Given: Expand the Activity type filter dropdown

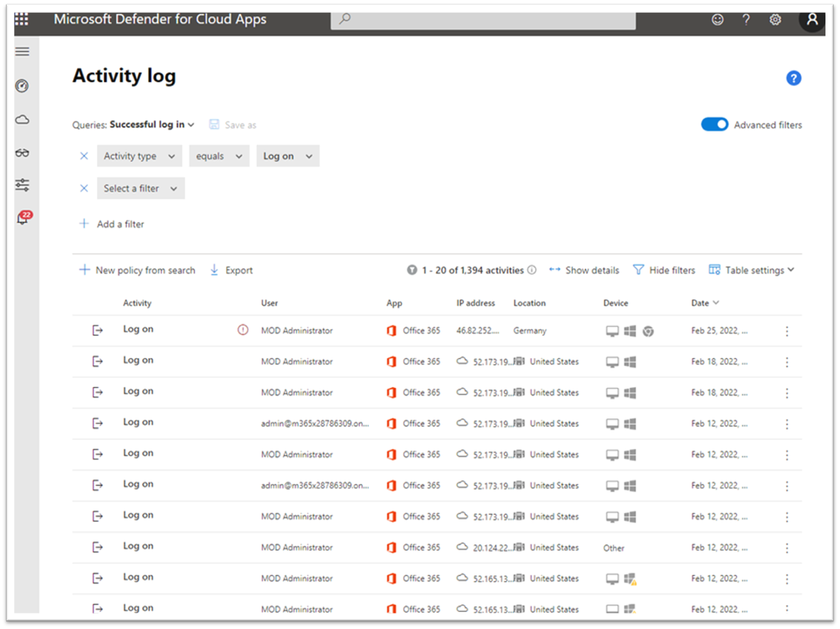Looking at the screenshot, I should (x=139, y=156).
